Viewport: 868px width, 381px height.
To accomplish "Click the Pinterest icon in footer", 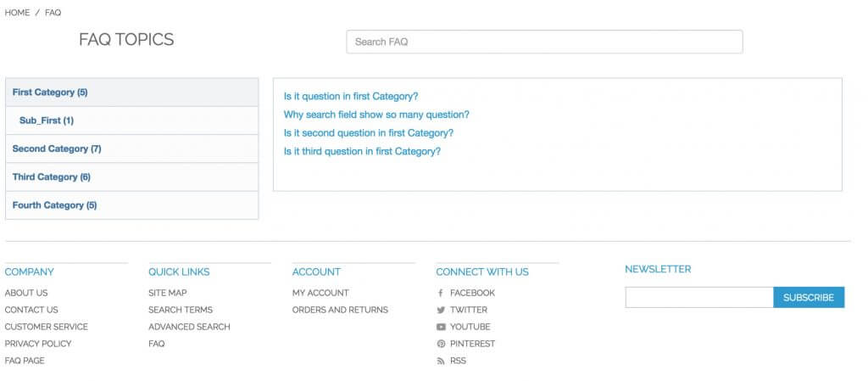I will [x=441, y=344].
